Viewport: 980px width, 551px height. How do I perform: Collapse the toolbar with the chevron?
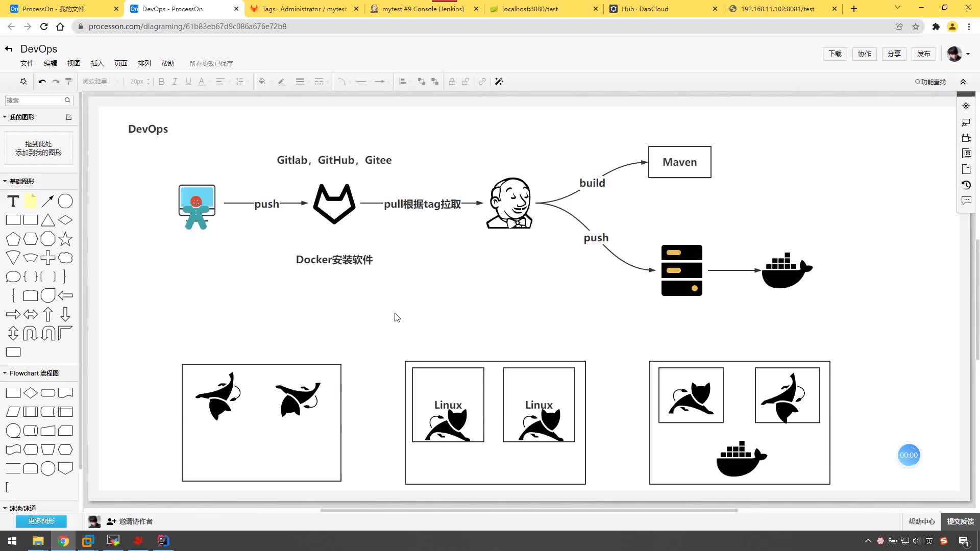pos(963,82)
